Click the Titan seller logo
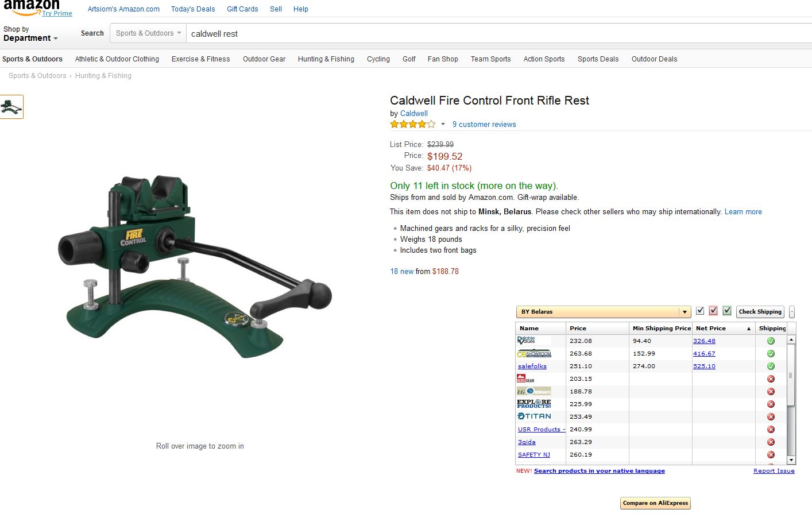This screenshot has height=525, width=812. coord(534,416)
